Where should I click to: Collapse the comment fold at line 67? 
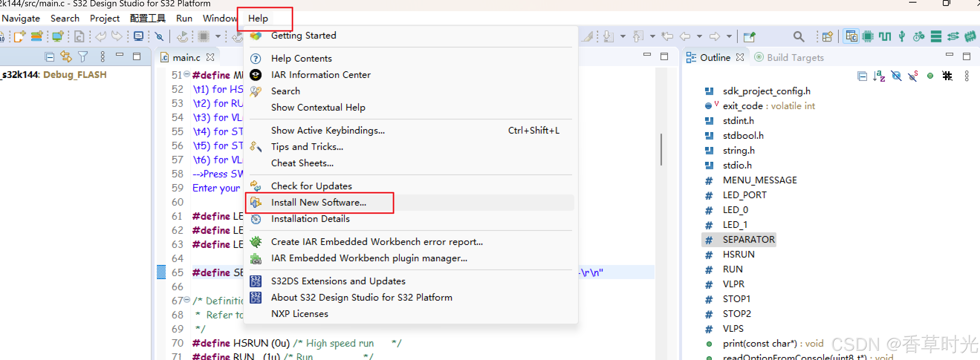187,300
